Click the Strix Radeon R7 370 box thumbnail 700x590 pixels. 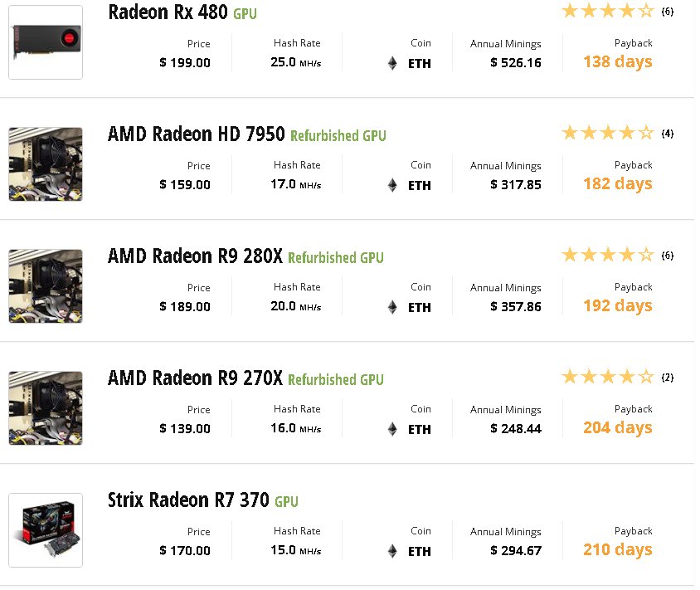click(x=46, y=530)
